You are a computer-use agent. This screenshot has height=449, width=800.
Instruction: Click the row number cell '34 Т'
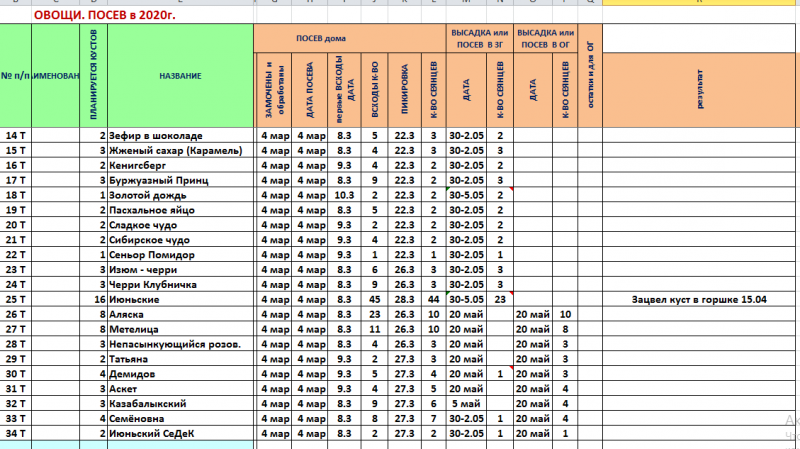click(15, 434)
